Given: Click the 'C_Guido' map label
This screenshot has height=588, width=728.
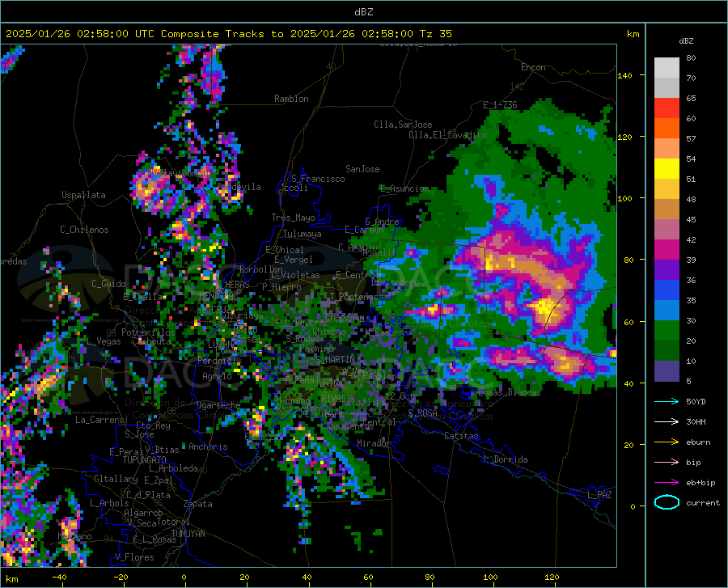Looking at the screenshot, I should [108, 284].
